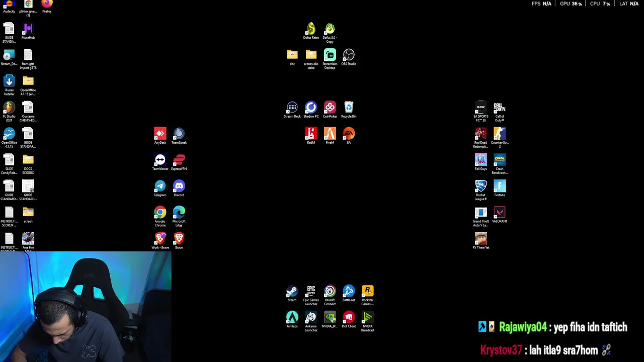
Task: Launch Microsoft Edge
Action: 179,216
